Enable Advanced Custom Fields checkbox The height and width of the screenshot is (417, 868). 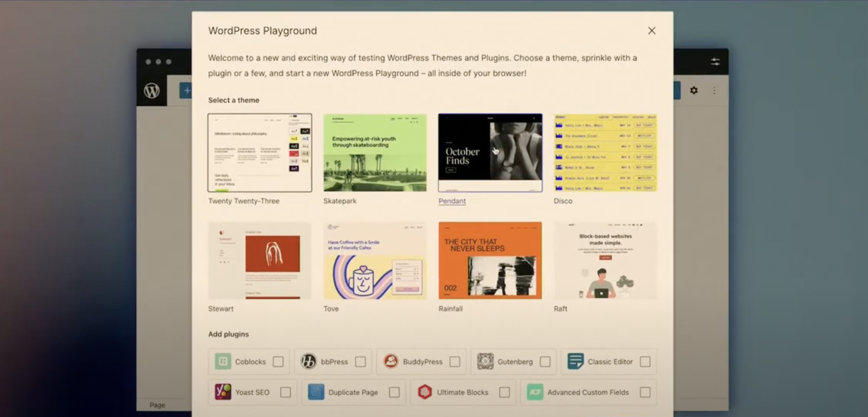[645, 392]
